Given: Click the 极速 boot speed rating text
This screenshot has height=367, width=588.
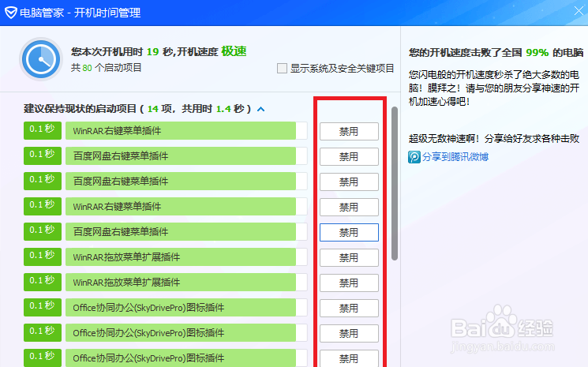Looking at the screenshot, I should [x=234, y=51].
